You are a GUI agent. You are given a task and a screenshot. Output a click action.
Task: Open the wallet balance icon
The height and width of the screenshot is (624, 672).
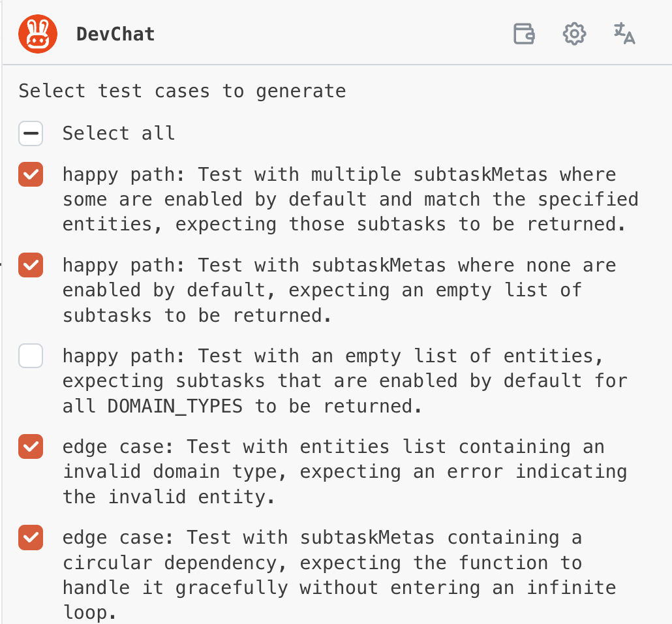click(524, 33)
